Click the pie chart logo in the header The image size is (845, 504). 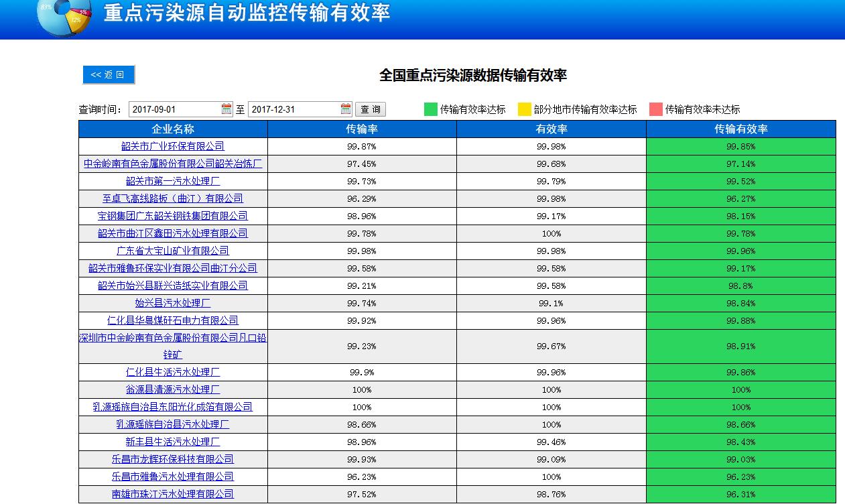pos(64,16)
